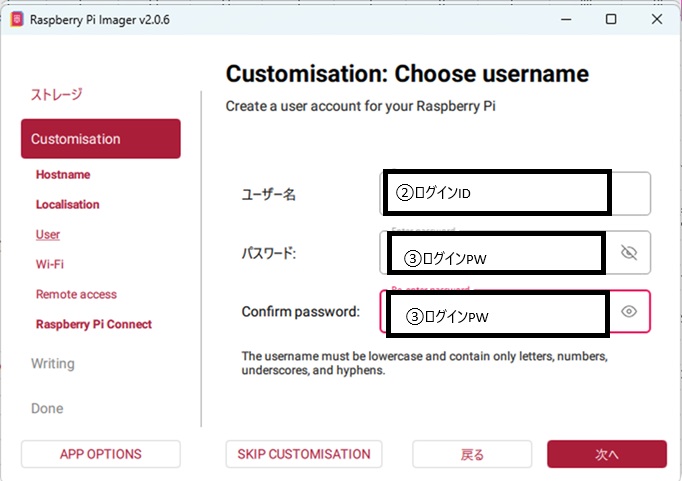Viewport: 682px width, 481px height.
Task: Click the ユーザー名 username input field
Action: pos(628,193)
